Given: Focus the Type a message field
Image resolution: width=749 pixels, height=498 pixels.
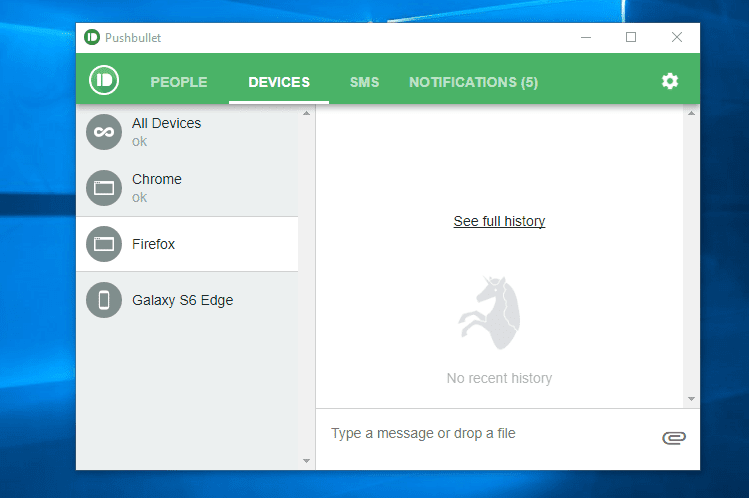Looking at the screenshot, I should click(x=492, y=434).
